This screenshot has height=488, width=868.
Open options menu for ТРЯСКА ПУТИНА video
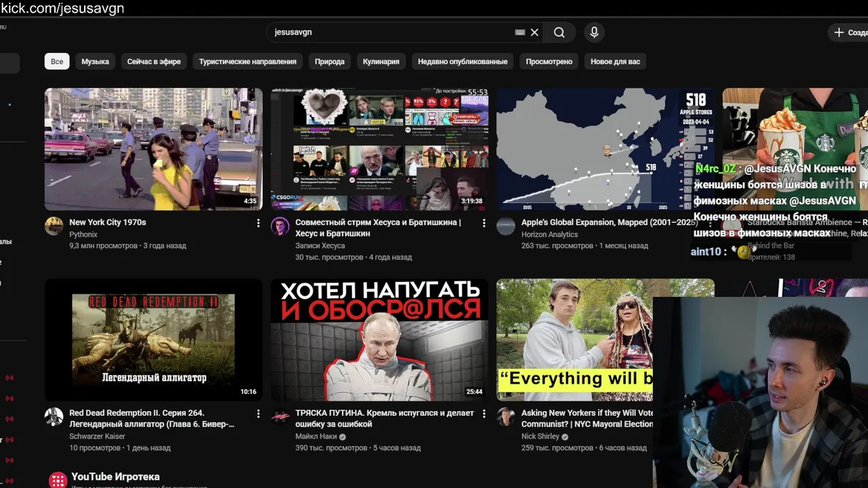[x=484, y=413]
